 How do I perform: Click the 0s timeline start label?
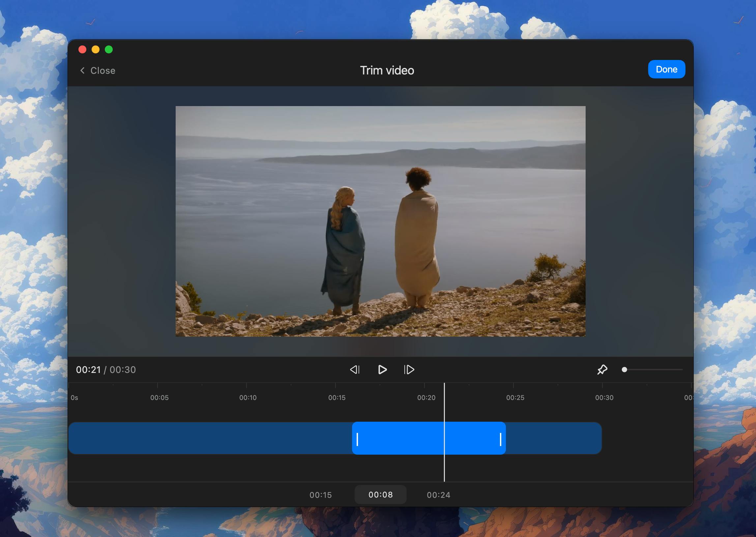74,397
